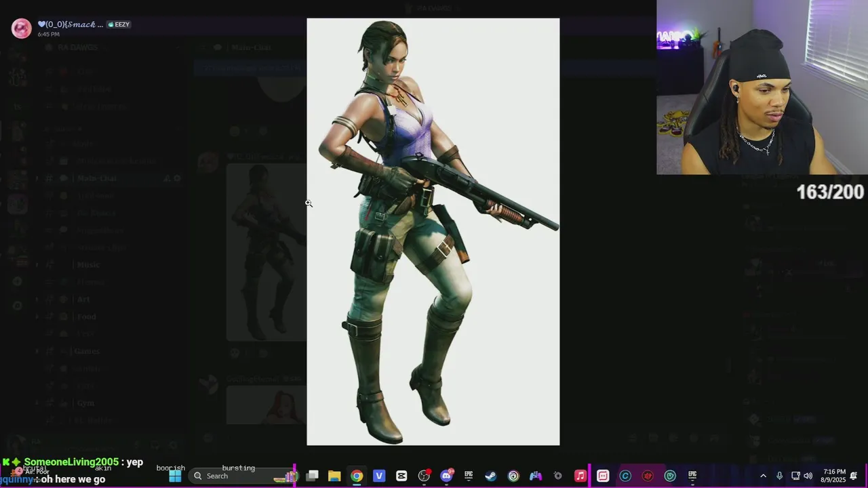868x488 pixels.
Task: Open second Epic Games icon near the system tray
Action: [692, 476]
